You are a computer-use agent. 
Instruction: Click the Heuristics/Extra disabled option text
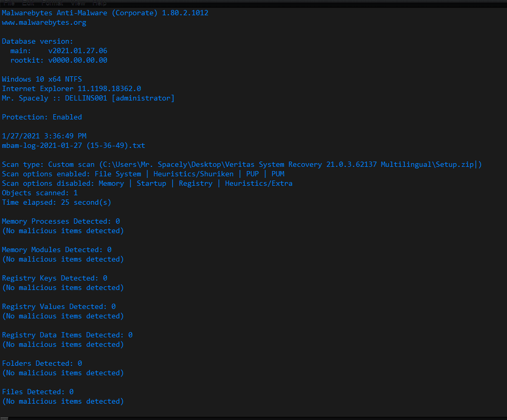pos(259,183)
